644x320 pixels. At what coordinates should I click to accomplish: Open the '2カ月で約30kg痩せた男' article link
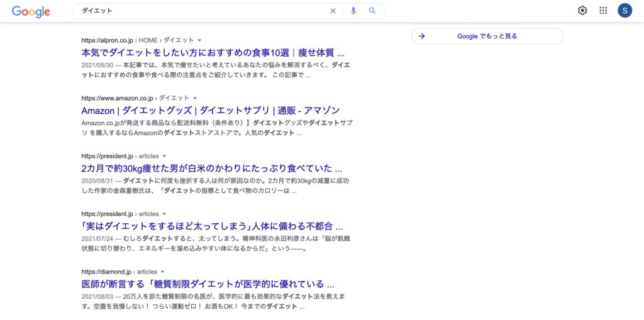211,168
